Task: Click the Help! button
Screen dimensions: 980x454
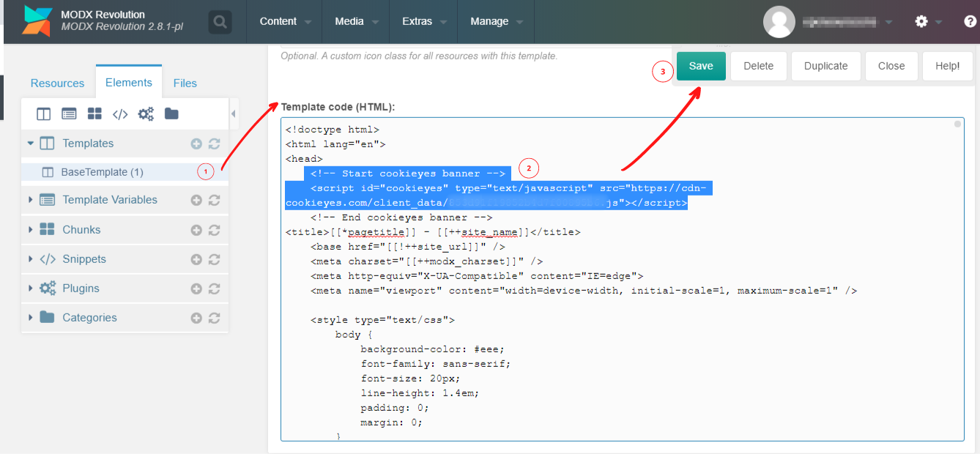Action: tap(948, 66)
